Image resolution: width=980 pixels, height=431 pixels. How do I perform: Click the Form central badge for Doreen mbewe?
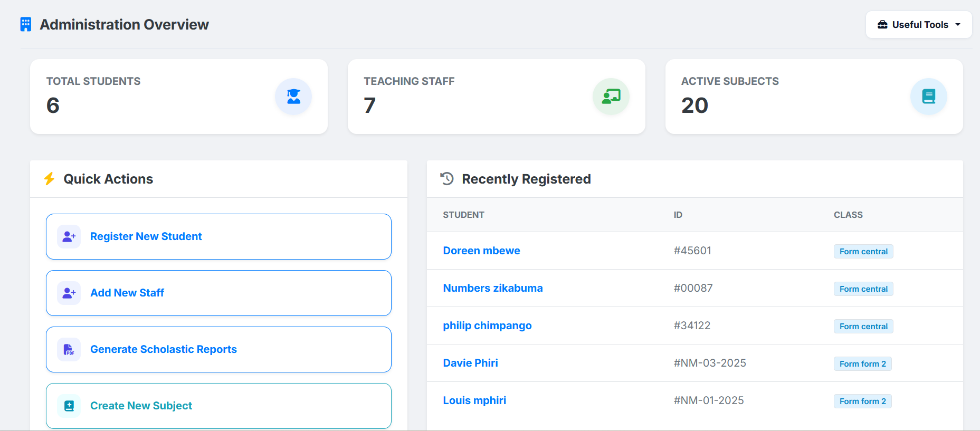point(863,252)
